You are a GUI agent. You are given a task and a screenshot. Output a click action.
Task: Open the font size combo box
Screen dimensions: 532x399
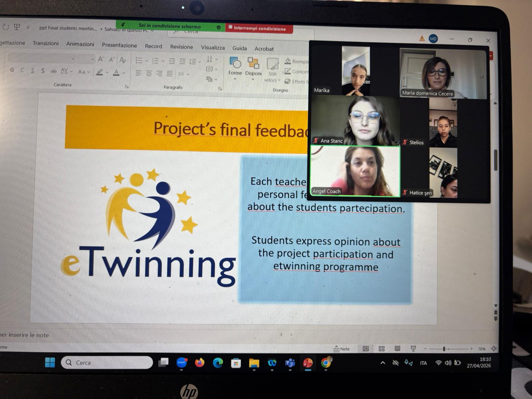[x=86, y=59]
